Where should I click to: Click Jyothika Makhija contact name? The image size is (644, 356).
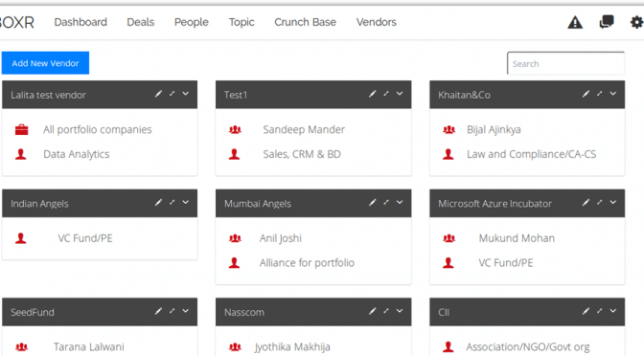coord(292,347)
